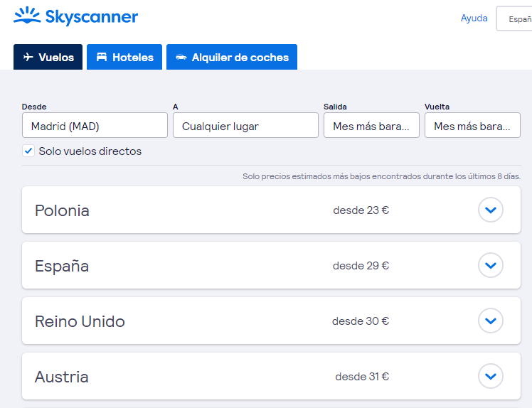This screenshot has height=408, width=532.
Task: Click the Salida field label
Action: point(335,107)
